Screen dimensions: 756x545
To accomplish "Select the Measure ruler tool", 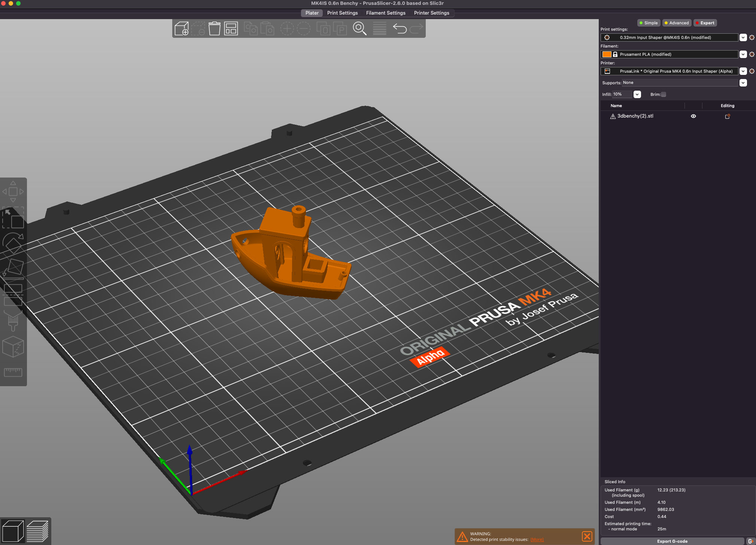I will pyautogui.click(x=13, y=372).
